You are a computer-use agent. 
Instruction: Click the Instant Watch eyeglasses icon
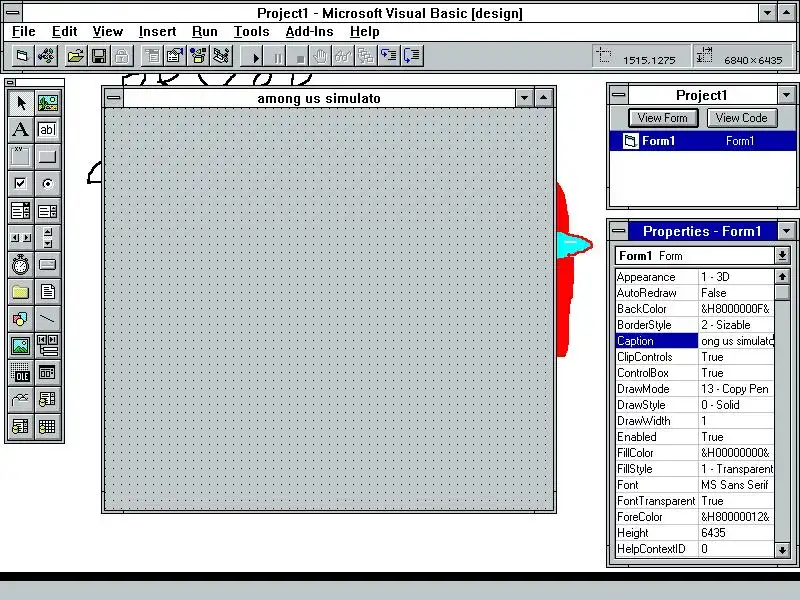click(x=343, y=56)
